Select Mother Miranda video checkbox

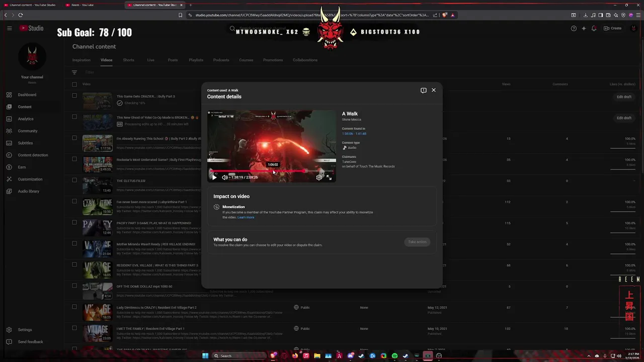(74, 243)
